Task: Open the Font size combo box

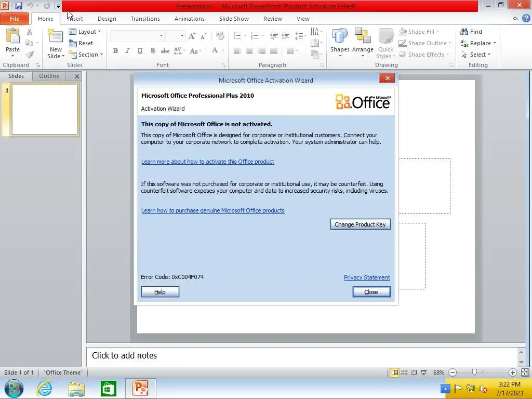Action: point(175,36)
